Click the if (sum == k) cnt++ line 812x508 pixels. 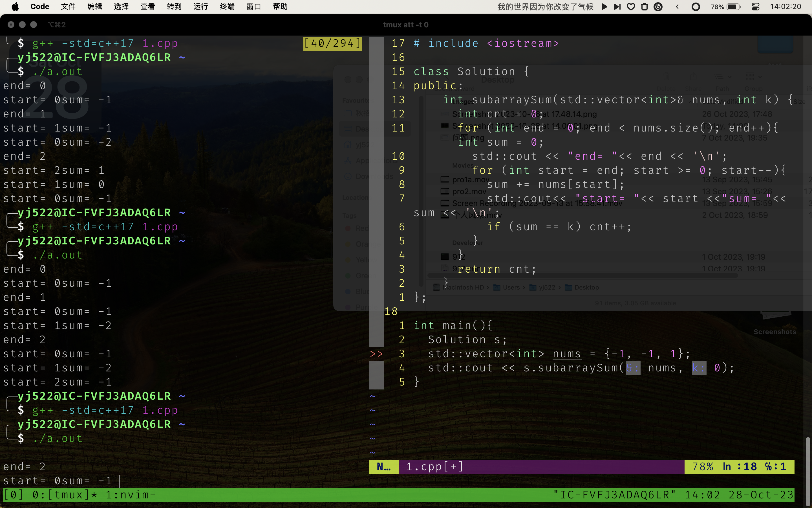[x=559, y=227]
